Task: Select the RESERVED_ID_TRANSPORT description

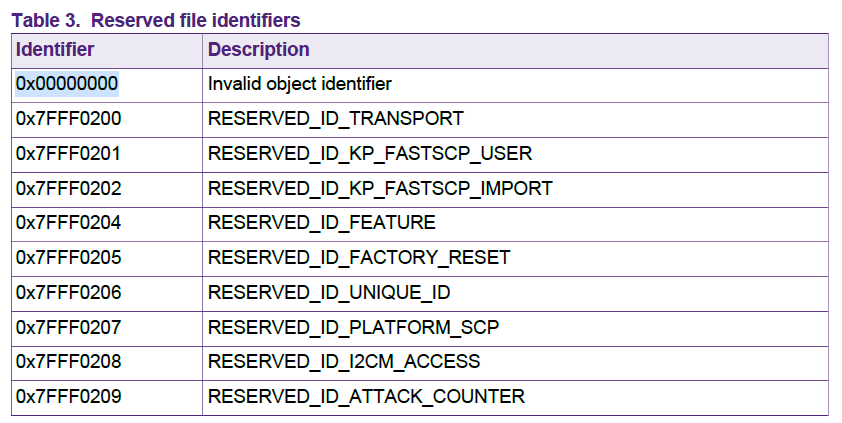Action: coord(335,119)
